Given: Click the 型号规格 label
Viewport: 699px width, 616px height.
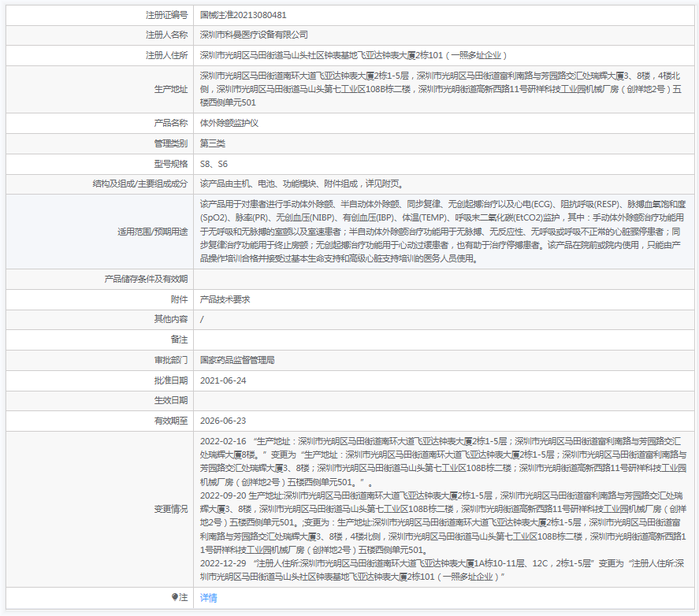Looking at the screenshot, I should [x=171, y=164].
